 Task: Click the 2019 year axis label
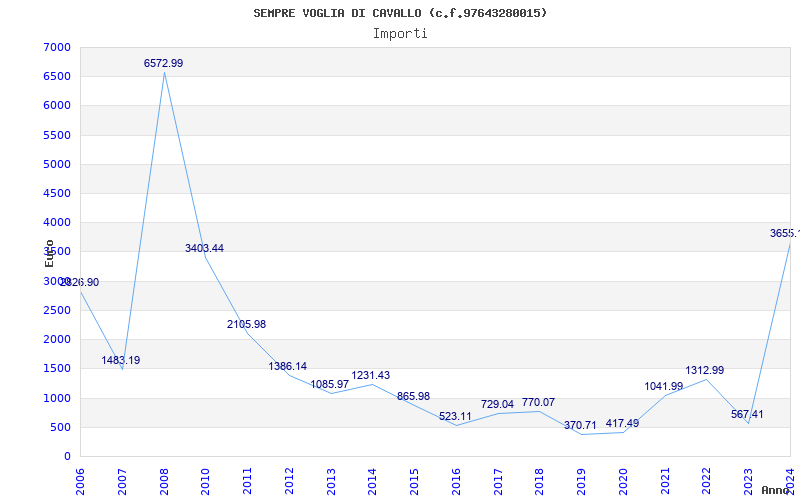[582, 482]
